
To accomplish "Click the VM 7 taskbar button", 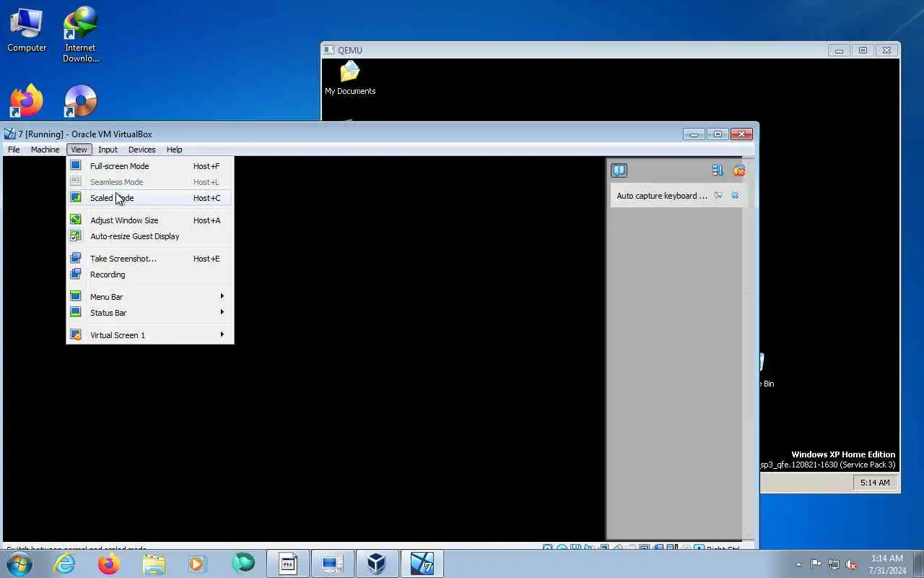I will (x=422, y=564).
